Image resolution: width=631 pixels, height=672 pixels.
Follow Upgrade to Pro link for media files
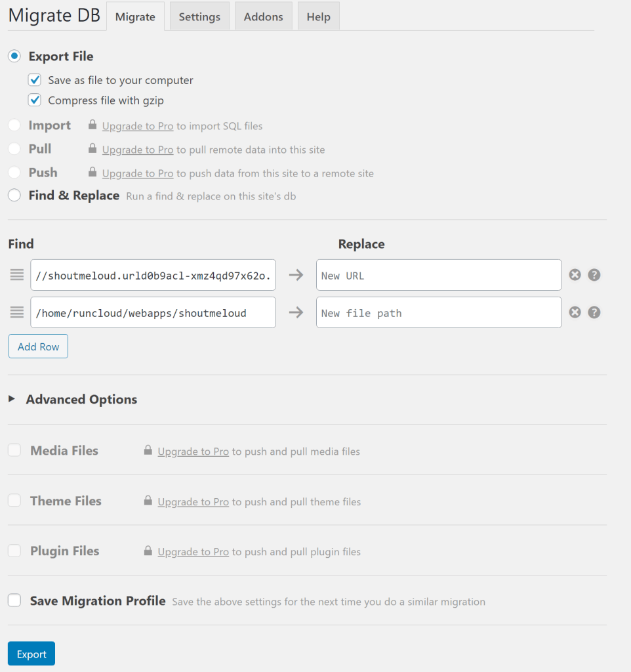tap(193, 451)
